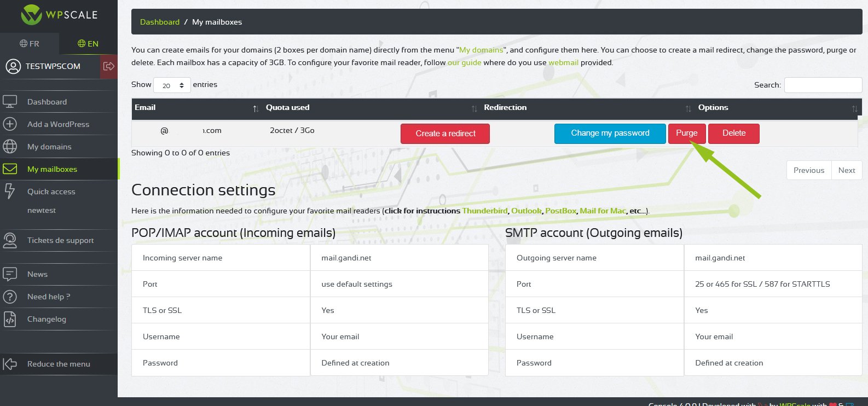Click the My domains globe icon
This screenshot has width=868, height=406.
click(10, 147)
